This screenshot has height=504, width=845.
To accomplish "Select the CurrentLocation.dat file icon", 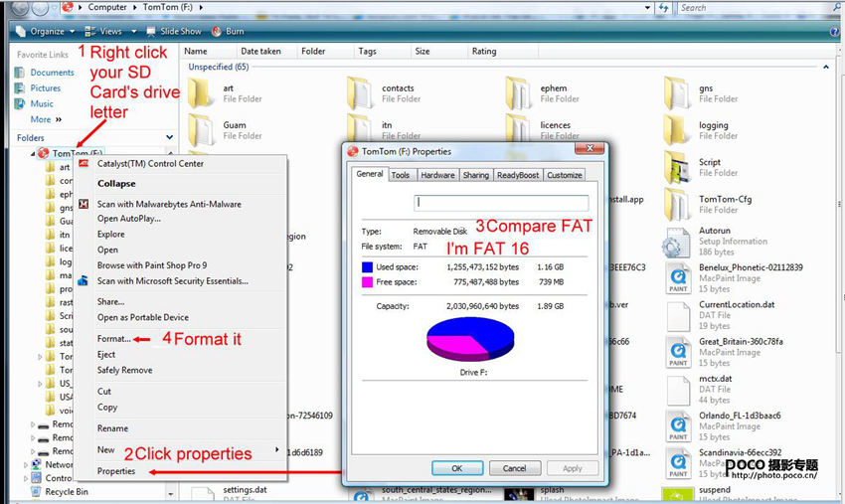I will [678, 316].
